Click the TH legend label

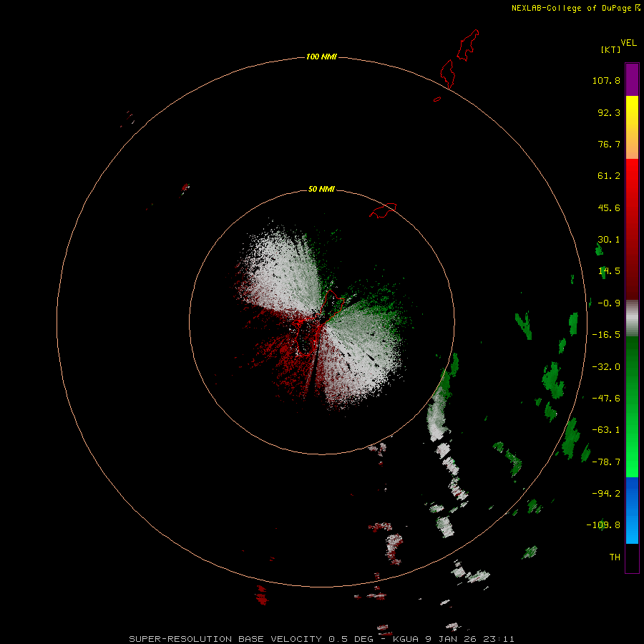tap(615, 557)
